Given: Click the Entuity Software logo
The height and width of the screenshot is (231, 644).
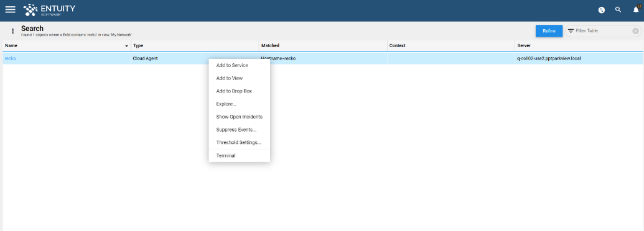Looking at the screenshot, I should click(49, 10).
